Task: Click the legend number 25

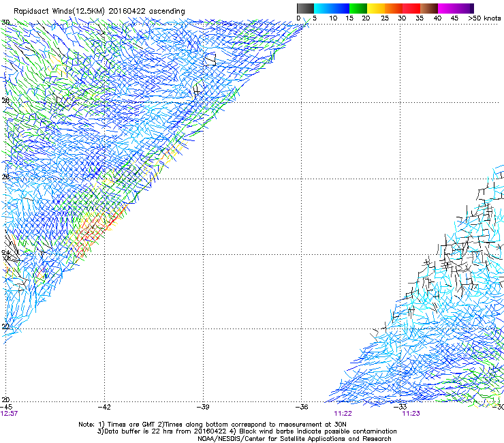Action: coord(385,18)
